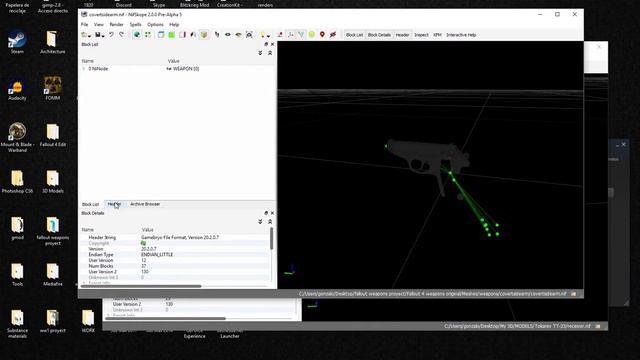Toggle the Block List toolbar button
640x360 pixels.
click(x=354, y=35)
